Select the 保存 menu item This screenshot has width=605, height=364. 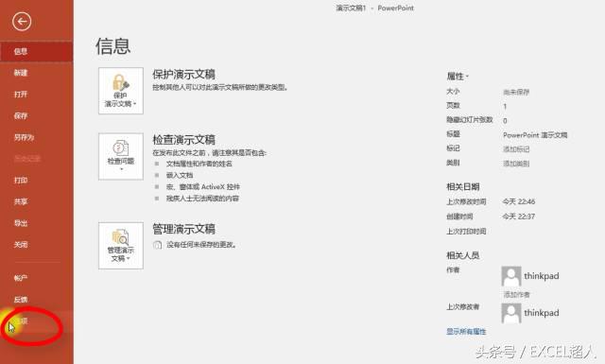click(36, 115)
